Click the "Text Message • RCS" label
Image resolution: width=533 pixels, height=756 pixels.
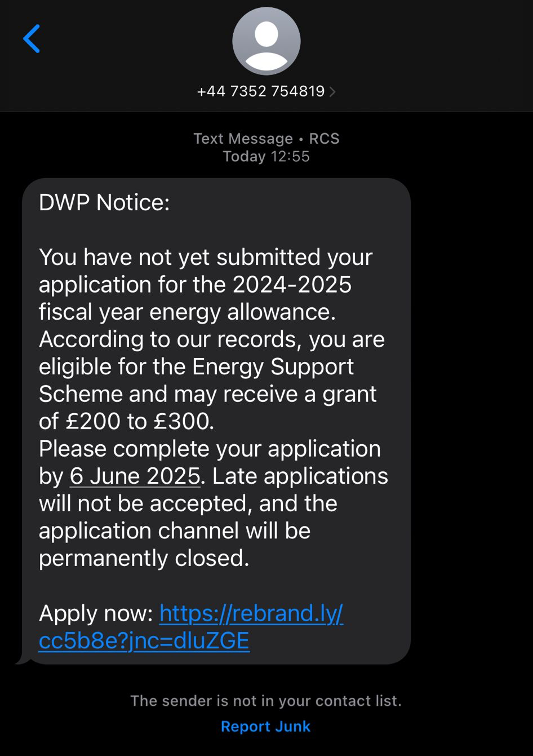click(266, 139)
